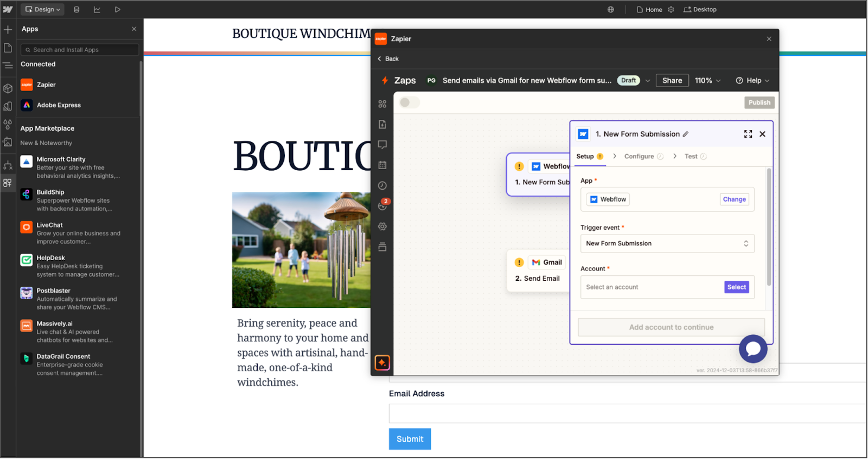
Task: Open the Logic flow icon in sidebar
Action: pyautogui.click(x=8, y=165)
